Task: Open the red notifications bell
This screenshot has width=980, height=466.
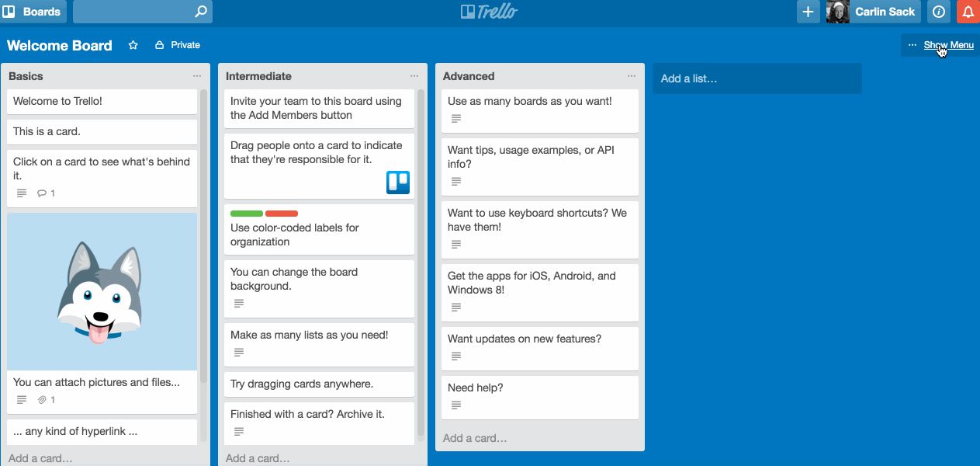Action: click(x=968, y=12)
